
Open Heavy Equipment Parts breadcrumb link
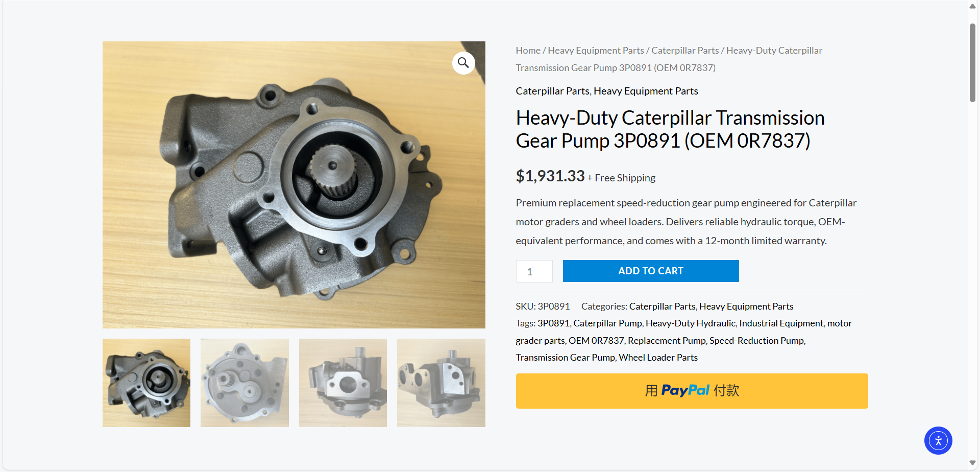(596, 51)
